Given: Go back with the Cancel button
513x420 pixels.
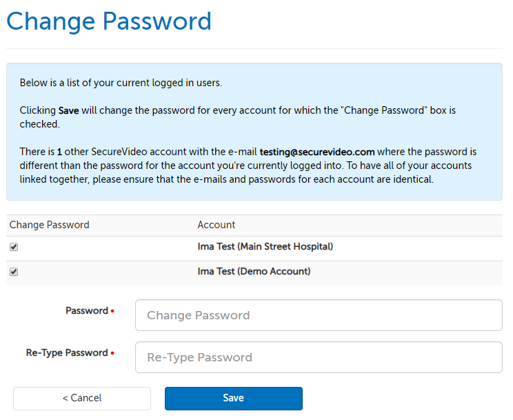Looking at the screenshot, I should [82, 398].
